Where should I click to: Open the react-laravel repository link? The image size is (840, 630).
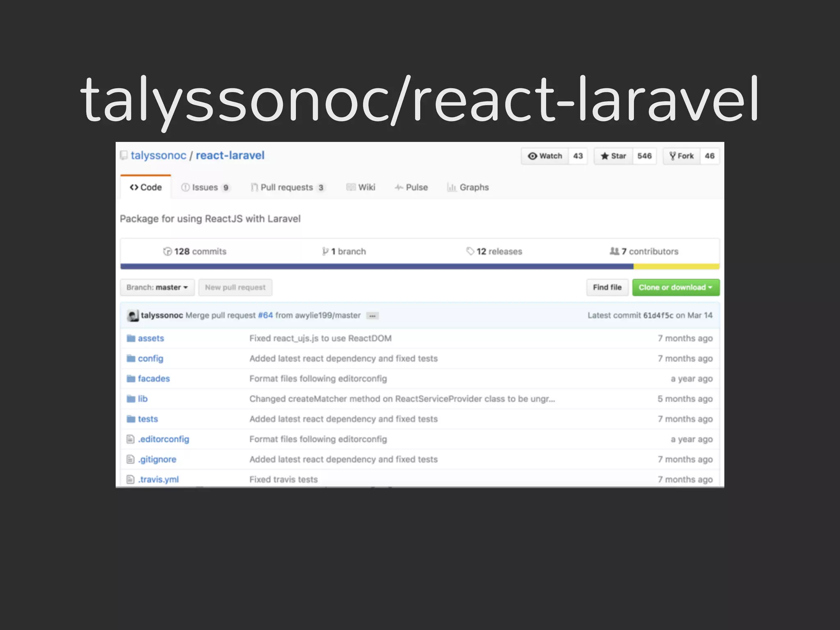(230, 155)
